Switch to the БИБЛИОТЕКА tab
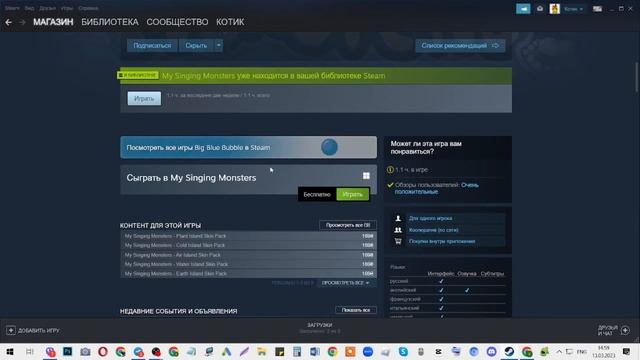Viewport: 640px width, 360px height. pyautogui.click(x=110, y=22)
